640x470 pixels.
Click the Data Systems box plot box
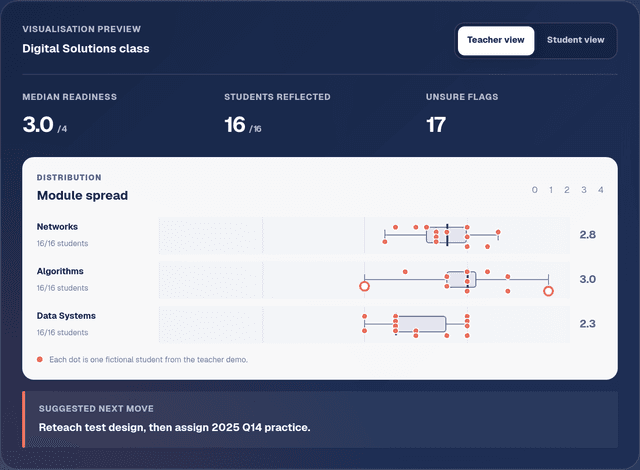coord(421,324)
